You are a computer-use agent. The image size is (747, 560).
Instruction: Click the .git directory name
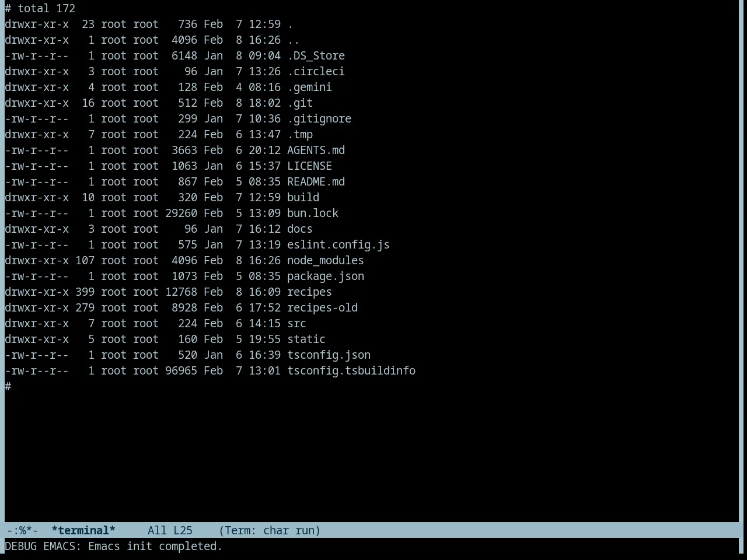coord(300,103)
